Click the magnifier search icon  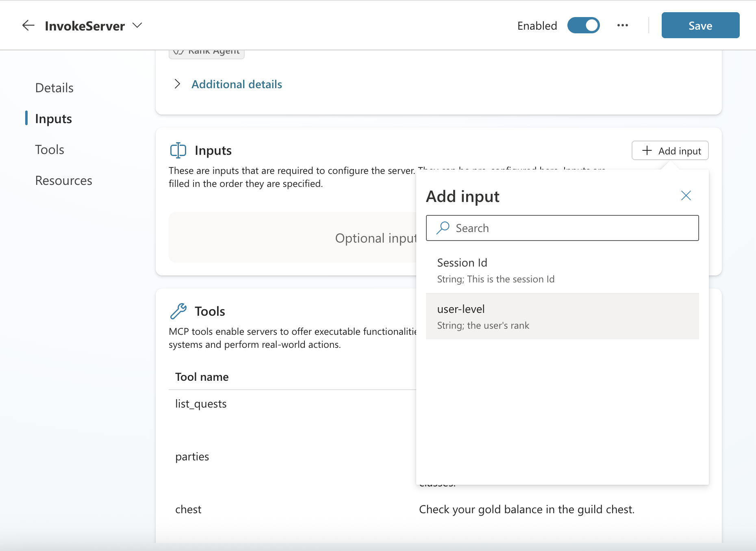[443, 228]
